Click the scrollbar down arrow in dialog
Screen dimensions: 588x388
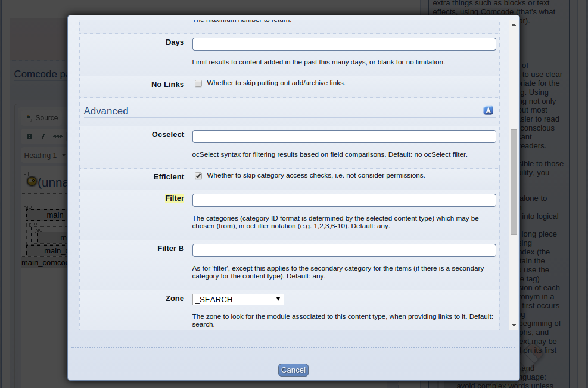pos(514,325)
